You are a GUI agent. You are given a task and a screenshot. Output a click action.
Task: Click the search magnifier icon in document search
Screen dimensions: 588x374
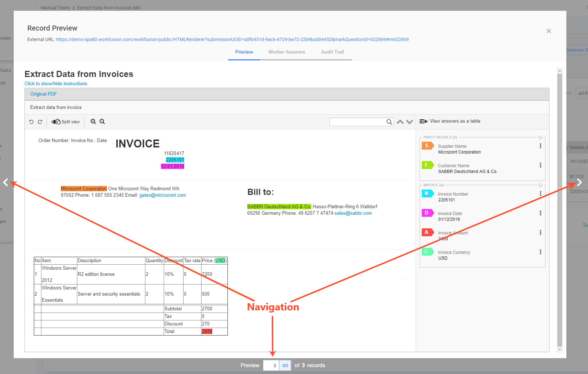[x=389, y=122]
